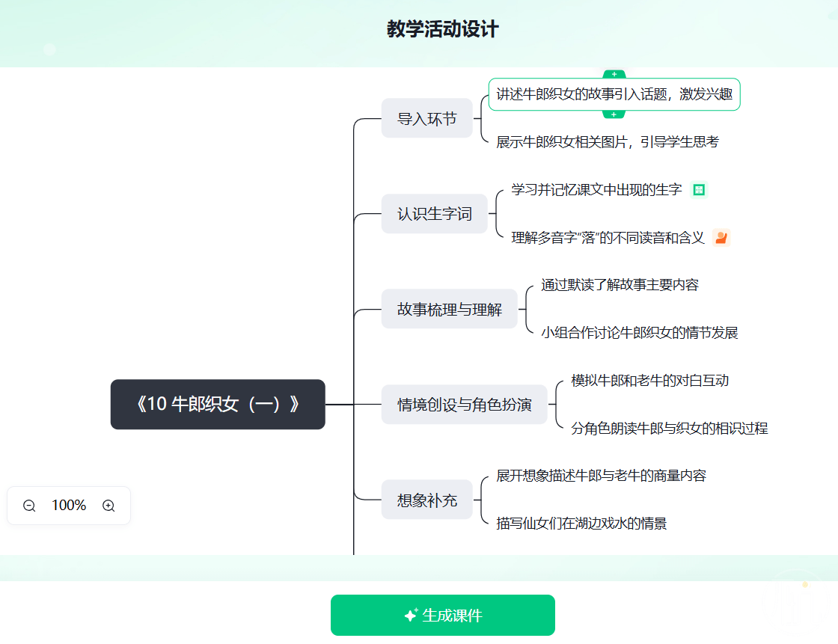Click the 100% zoom level value

(69, 506)
